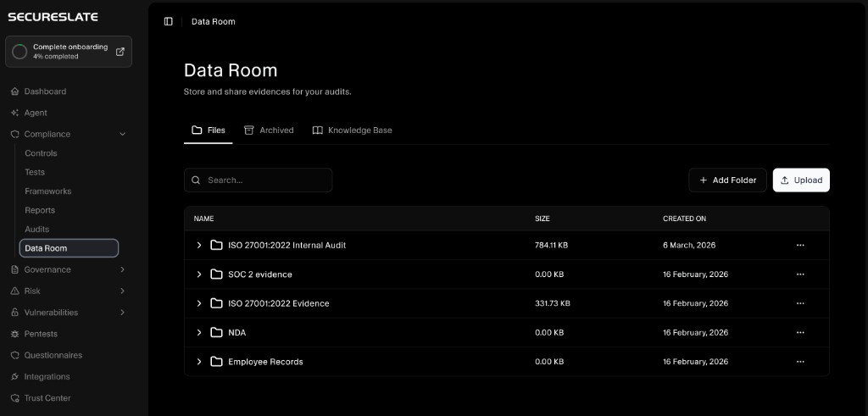Screen dimensions: 868x416
Task: Expand the Governance menu chevron
Action: [x=122, y=269]
